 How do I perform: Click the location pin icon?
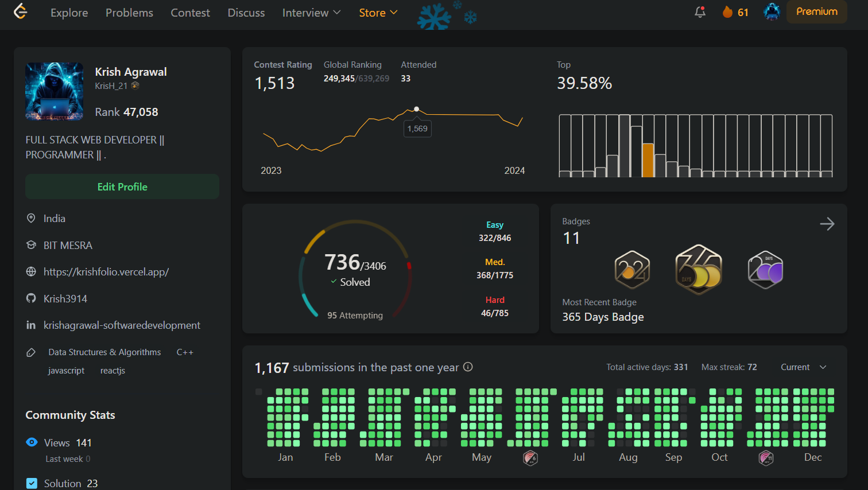31,219
